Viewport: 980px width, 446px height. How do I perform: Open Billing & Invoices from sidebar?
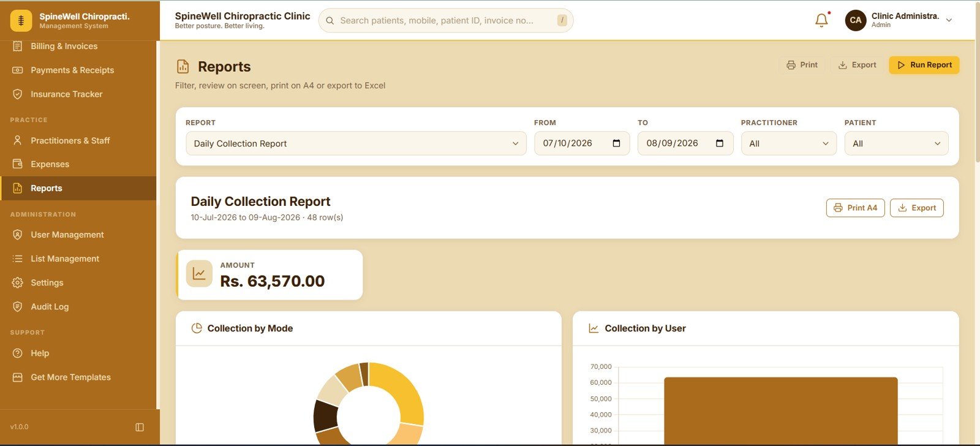(78, 46)
